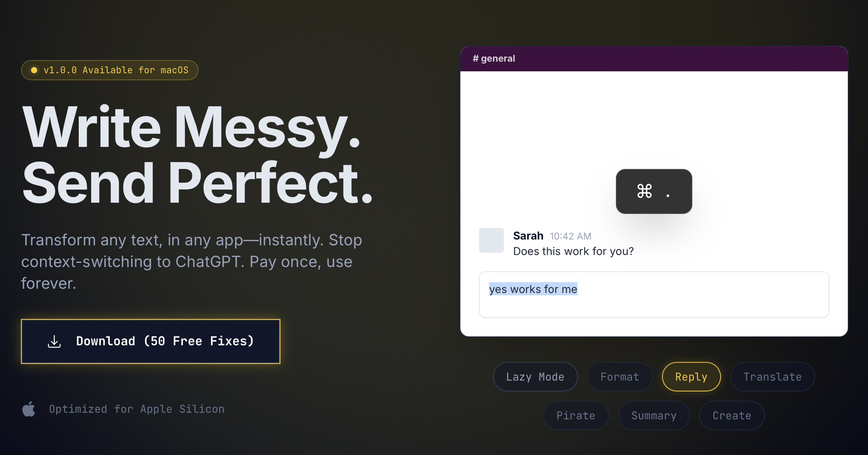The image size is (868, 455).
Task: Click the download arrow icon
Action: [x=54, y=341]
